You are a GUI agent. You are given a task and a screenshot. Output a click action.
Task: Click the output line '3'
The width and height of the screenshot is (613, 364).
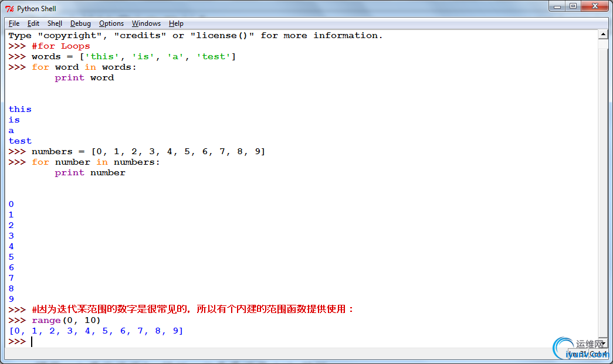pyautogui.click(x=11, y=236)
